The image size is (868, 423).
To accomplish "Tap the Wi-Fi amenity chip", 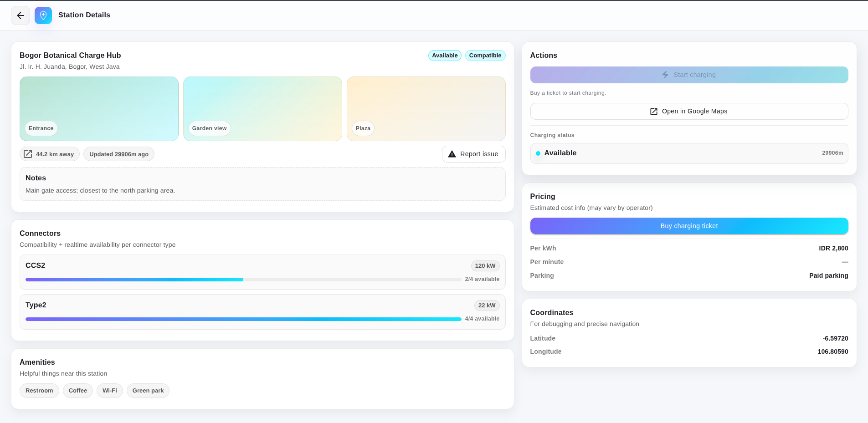I will [x=110, y=391].
